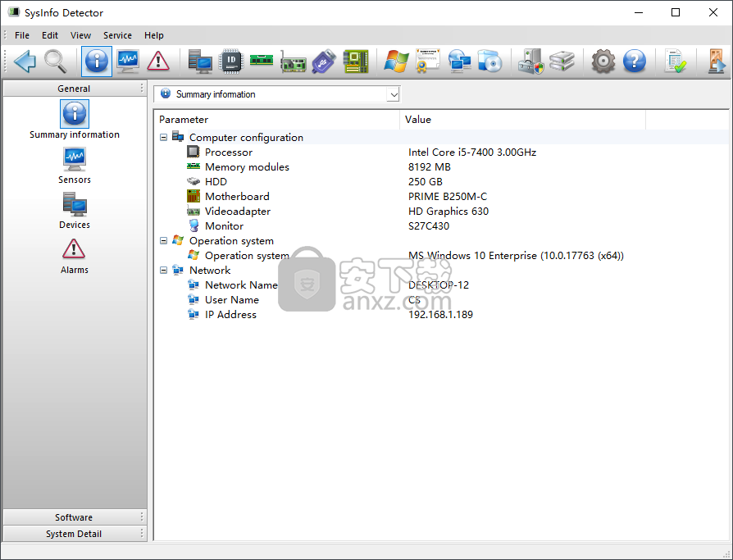Click the exit door toolbar icon
The image size is (733, 560).
(716, 61)
